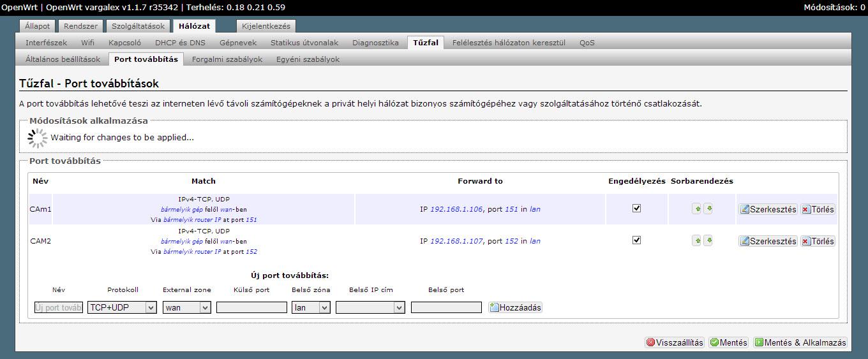Open the Egyéni szabályok tab
This screenshot has height=359, width=868.
[308, 59]
